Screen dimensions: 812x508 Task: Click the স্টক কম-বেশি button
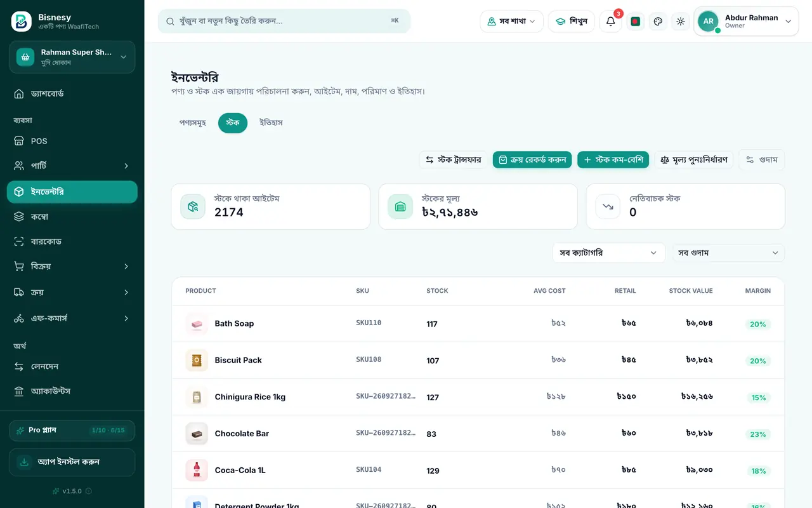pyautogui.click(x=613, y=160)
